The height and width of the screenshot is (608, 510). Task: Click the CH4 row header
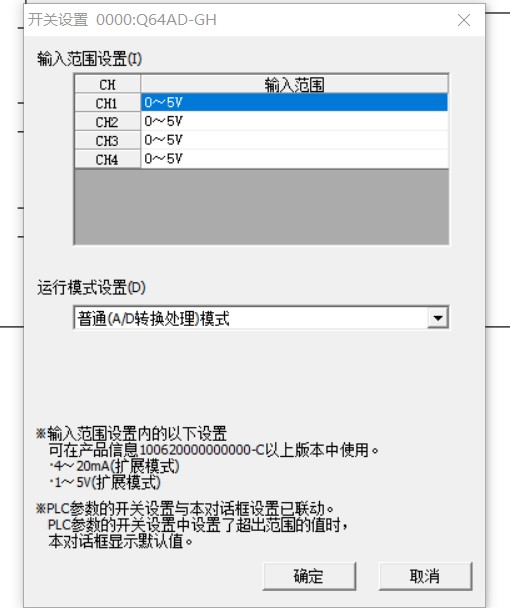pyautogui.click(x=107, y=159)
